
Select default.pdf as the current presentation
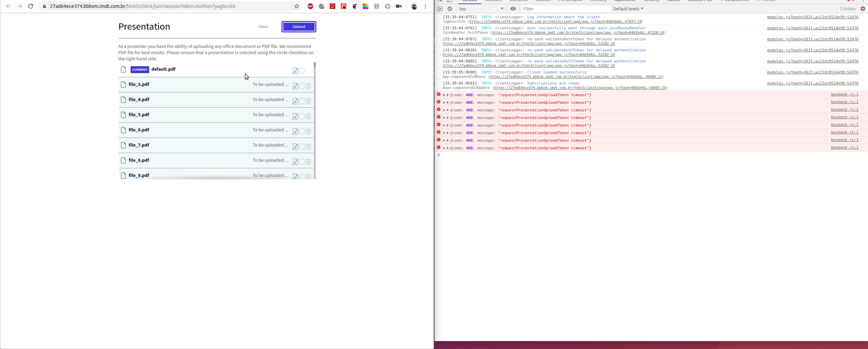302,71
